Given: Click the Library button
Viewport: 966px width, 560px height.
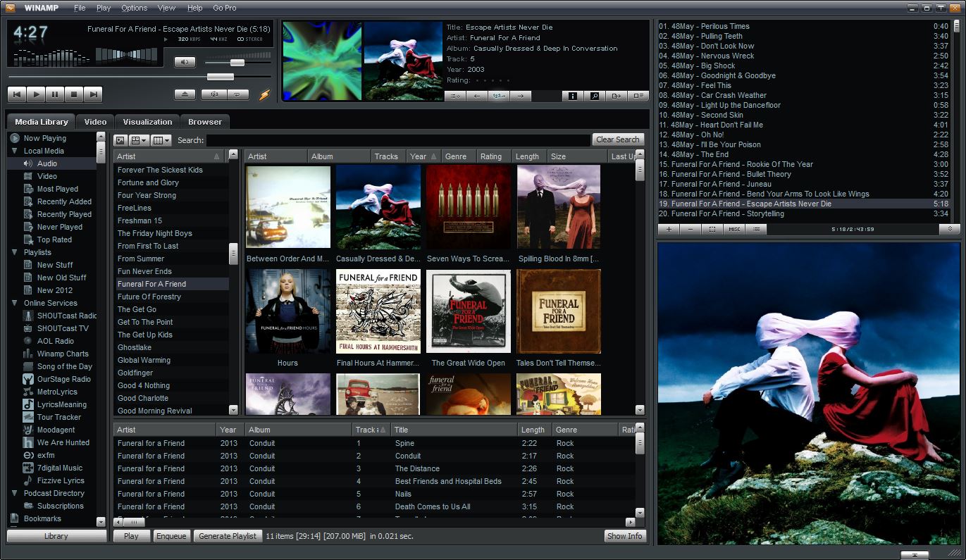Looking at the screenshot, I should pyautogui.click(x=56, y=536).
